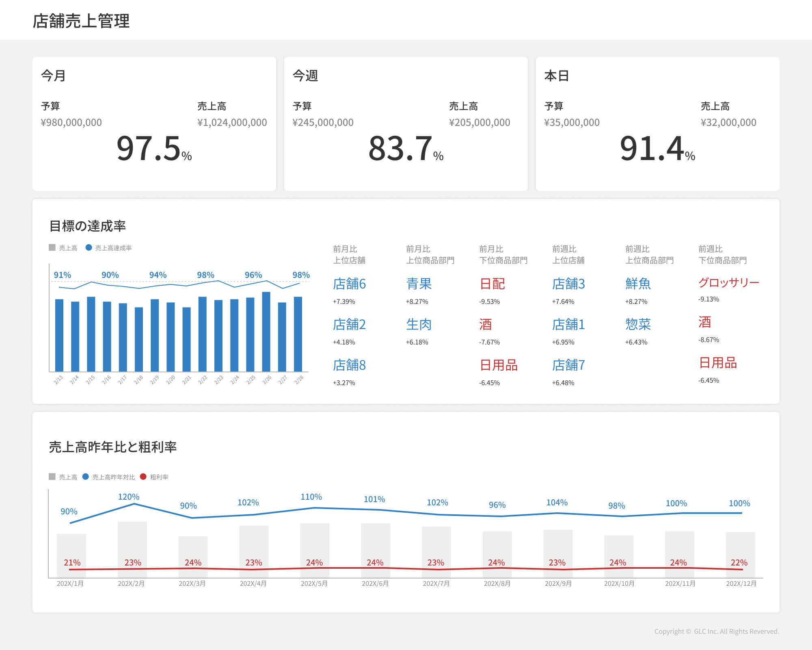This screenshot has height=650, width=812.
Task: Click the ¥245,000,000 weekly budget value
Action: [x=323, y=122]
